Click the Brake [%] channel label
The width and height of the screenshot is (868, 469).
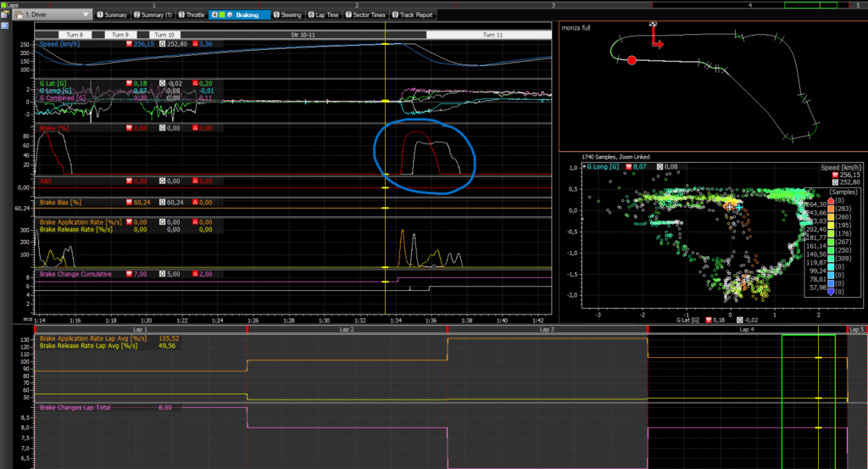[56, 128]
